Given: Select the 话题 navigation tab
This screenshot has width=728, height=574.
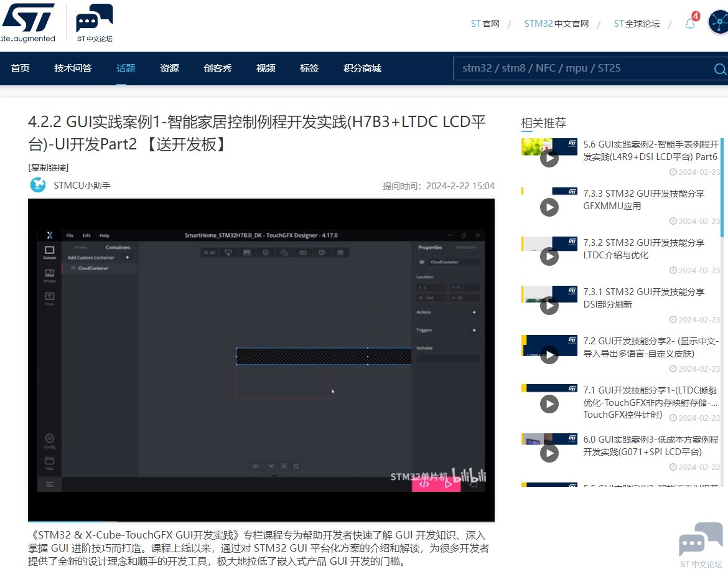Looking at the screenshot, I should tap(126, 68).
